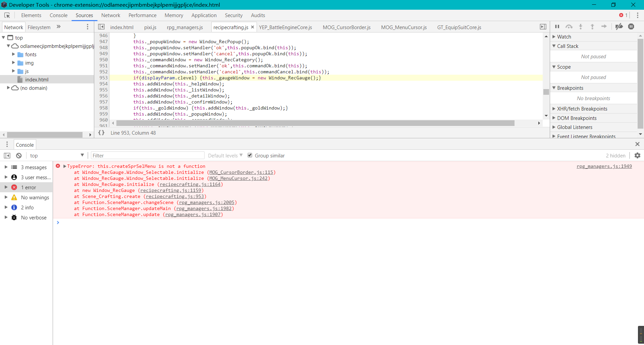Viewport: 644px width, 345px height.
Task: Clear the console
Action: [x=19, y=155]
